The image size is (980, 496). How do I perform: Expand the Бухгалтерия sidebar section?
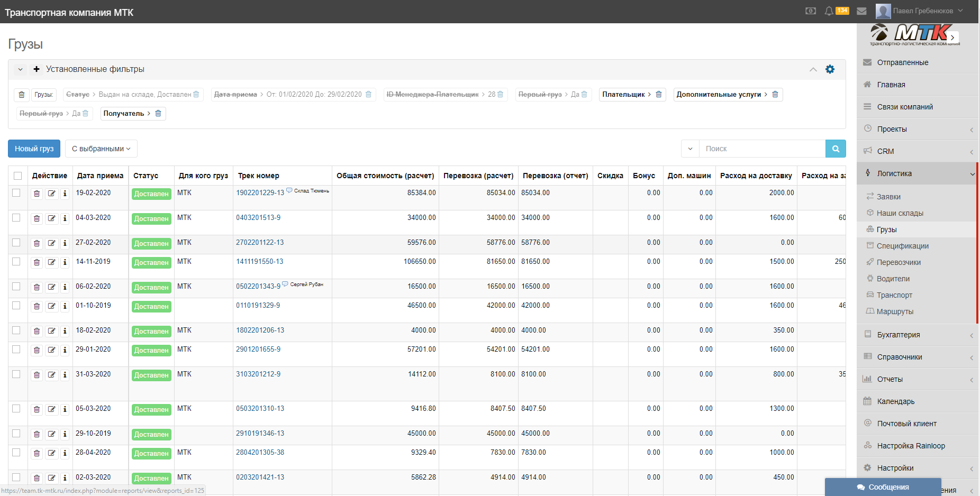click(x=917, y=335)
